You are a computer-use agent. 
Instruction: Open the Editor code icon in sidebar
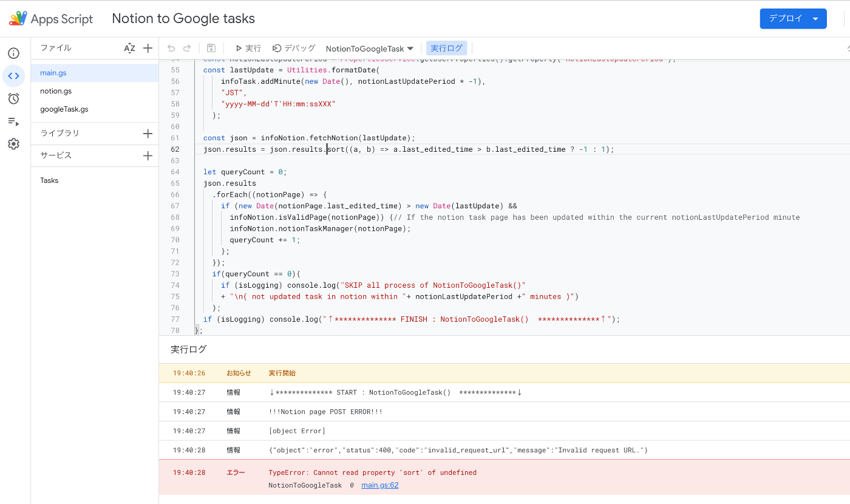pyautogui.click(x=13, y=76)
